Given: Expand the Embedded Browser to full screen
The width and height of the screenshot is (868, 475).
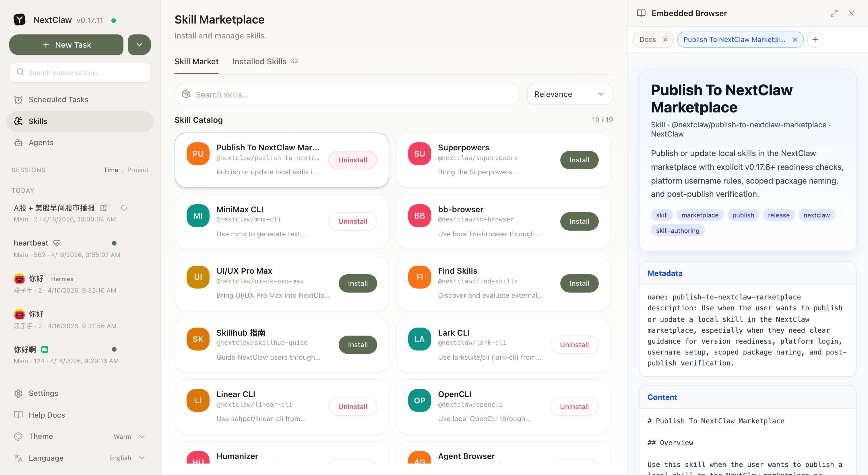Looking at the screenshot, I should pos(834,13).
